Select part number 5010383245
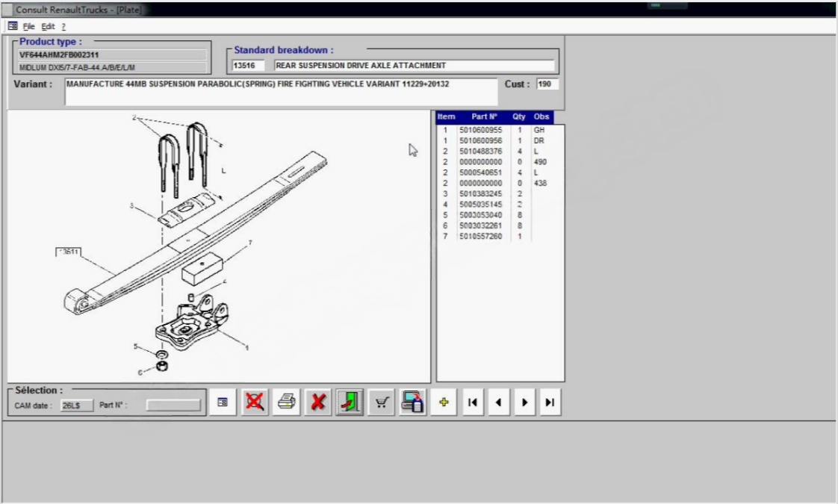The height and width of the screenshot is (504, 838). (480, 194)
